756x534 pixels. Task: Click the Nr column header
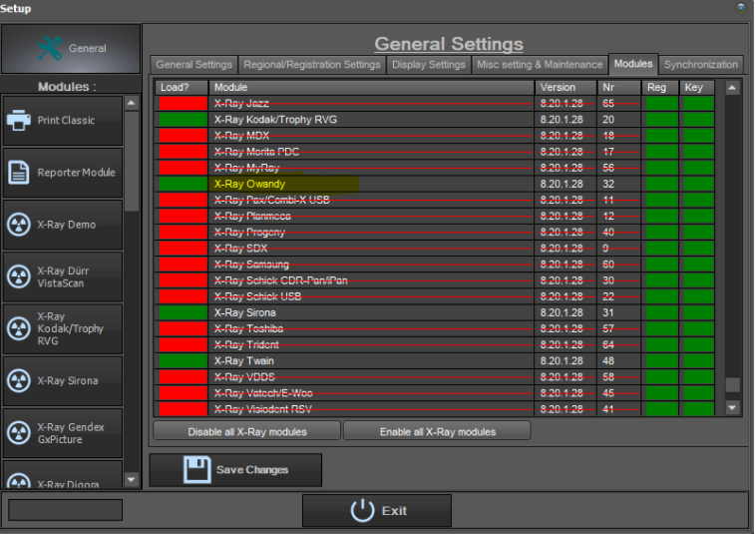(618, 87)
